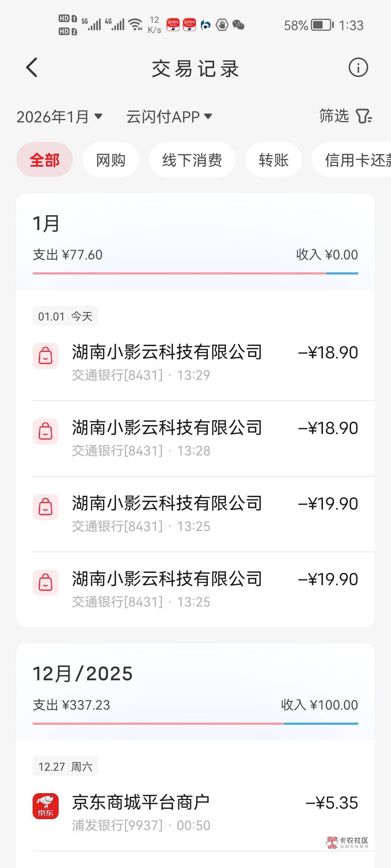Tap the December 2025 expense-income bar
Screen dimensions: 391x868
click(x=195, y=724)
